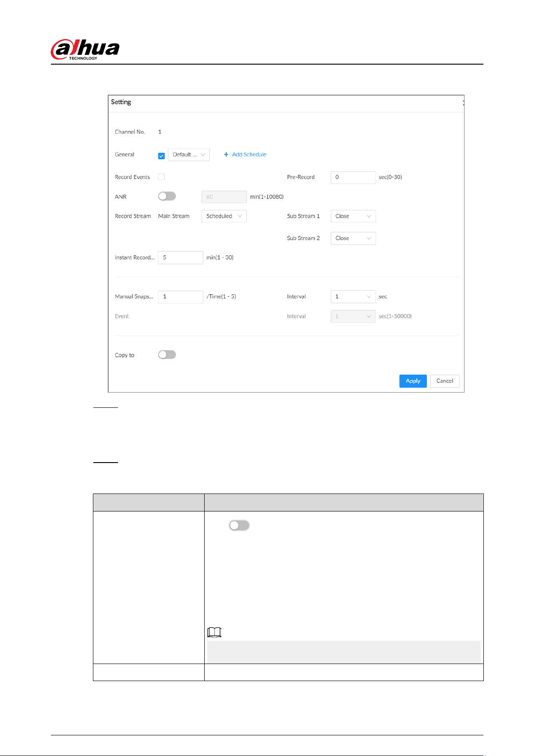Click the Record Stream label
This screenshot has width=535, height=756.
(x=133, y=216)
